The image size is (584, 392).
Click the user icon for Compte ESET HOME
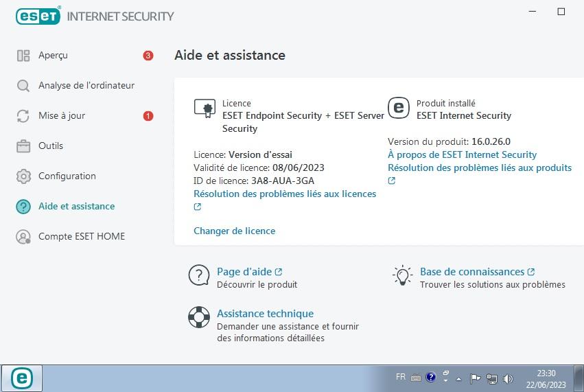coord(23,237)
